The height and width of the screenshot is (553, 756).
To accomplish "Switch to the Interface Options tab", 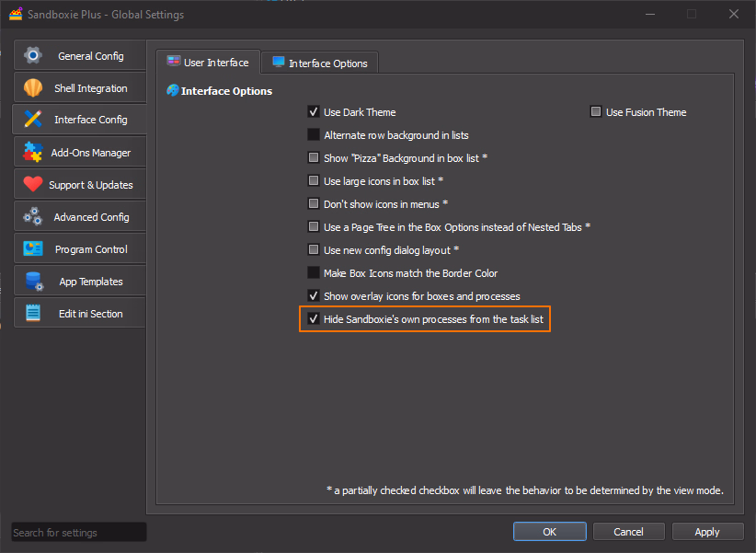I will [x=319, y=63].
